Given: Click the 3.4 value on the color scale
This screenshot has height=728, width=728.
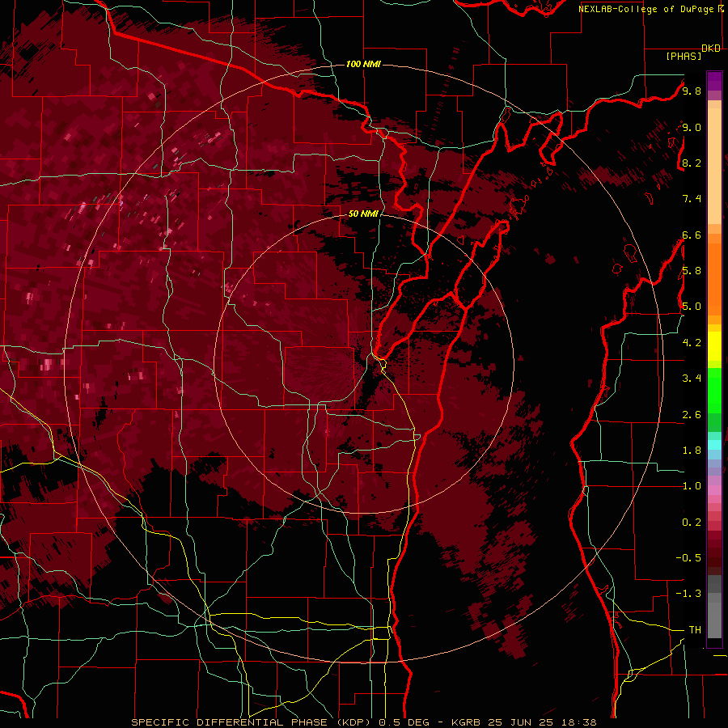Looking at the screenshot, I should (692, 379).
